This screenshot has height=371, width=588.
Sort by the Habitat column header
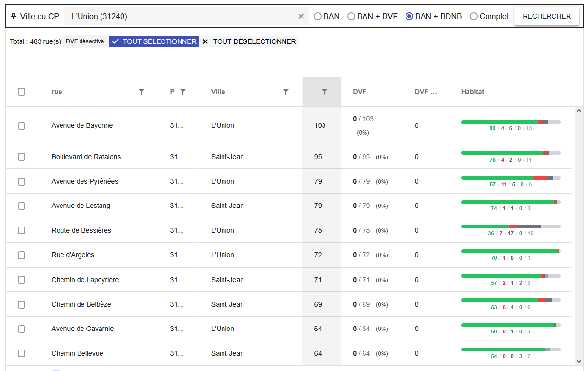point(472,92)
